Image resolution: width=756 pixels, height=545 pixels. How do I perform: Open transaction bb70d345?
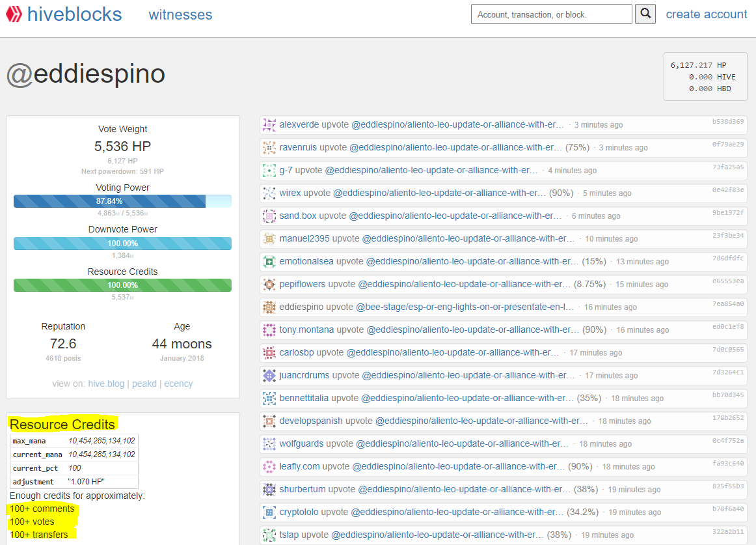click(728, 395)
